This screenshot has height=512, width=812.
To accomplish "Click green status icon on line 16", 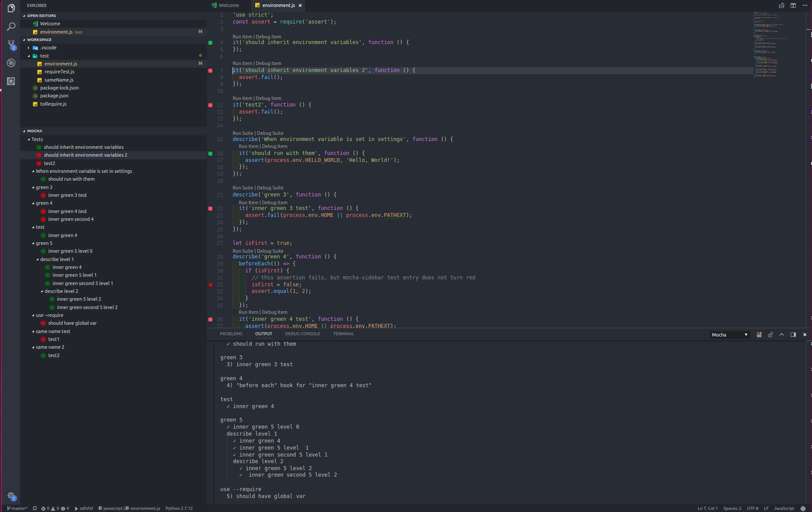I will coord(210,154).
